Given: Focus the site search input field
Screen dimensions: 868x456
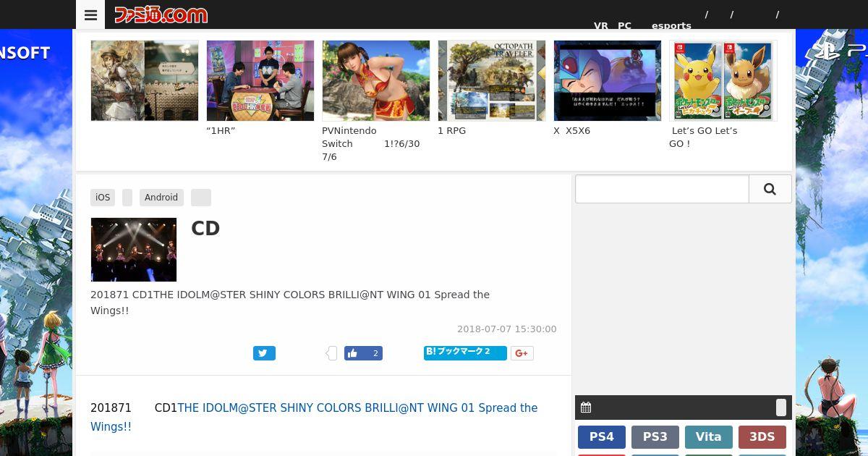Looking at the screenshot, I should tap(662, 189).
